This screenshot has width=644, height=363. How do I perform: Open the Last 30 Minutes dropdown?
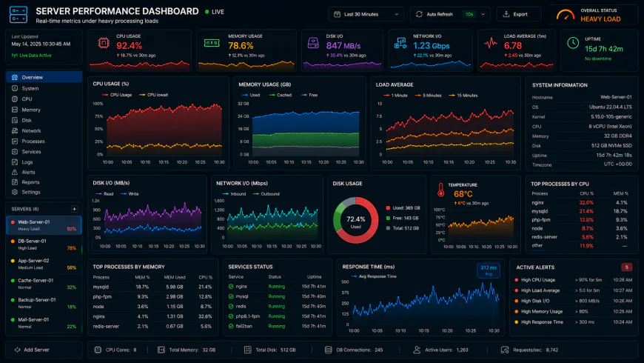(366, 14)
